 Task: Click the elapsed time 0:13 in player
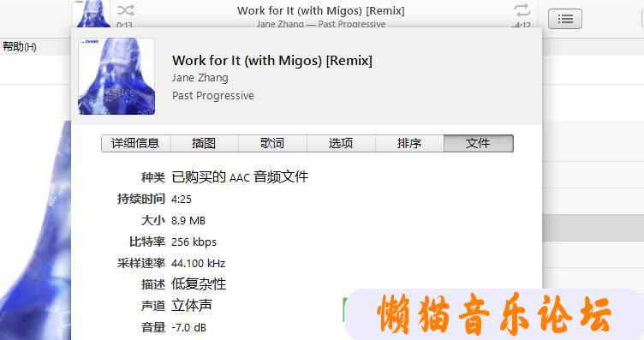coord(124,25)
